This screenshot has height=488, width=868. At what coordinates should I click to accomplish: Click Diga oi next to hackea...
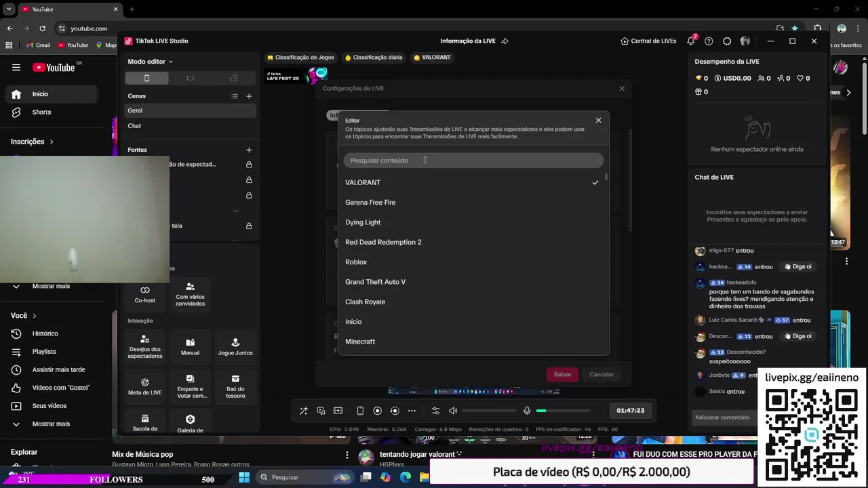tap(798, 266)
